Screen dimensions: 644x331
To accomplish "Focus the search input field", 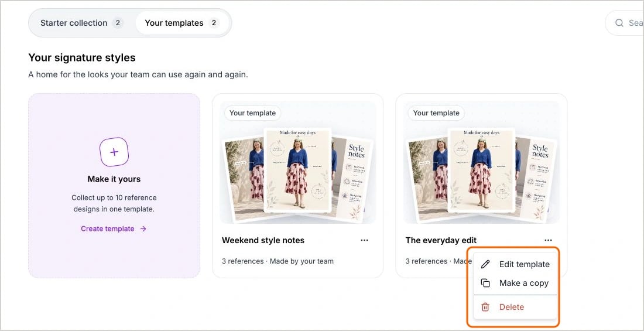I will [x=625, y=23].
